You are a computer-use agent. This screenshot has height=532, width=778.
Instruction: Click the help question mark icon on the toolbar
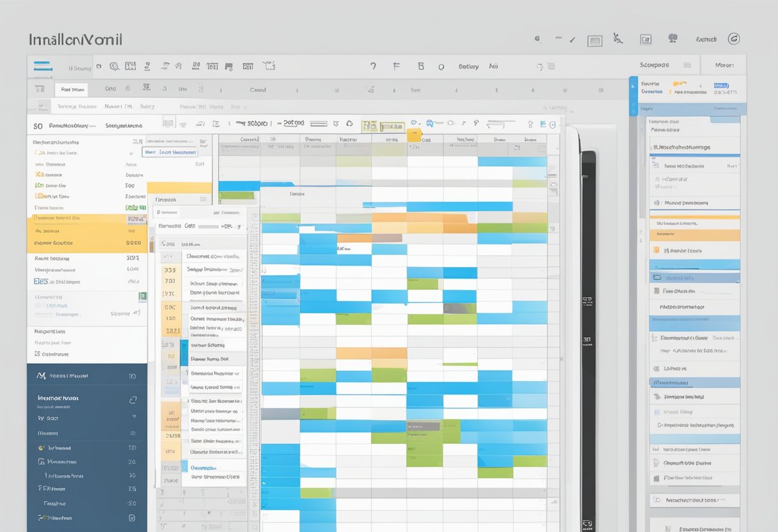374,66
